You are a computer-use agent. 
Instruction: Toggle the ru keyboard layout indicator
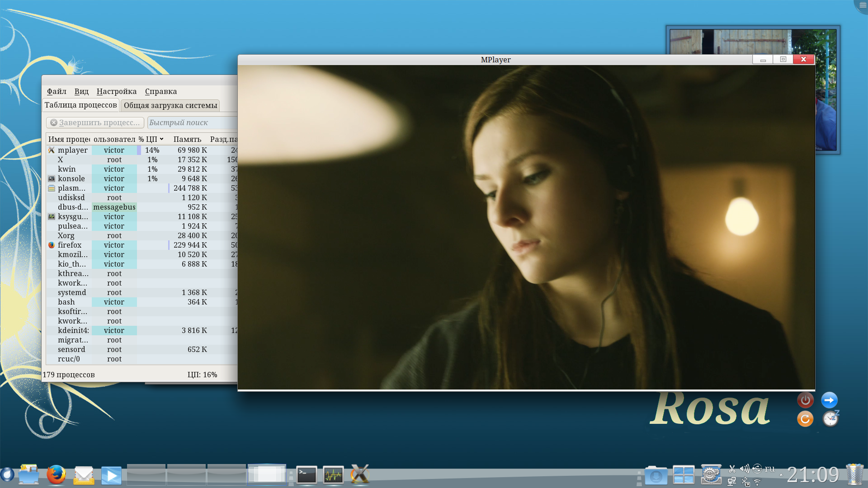point(769,469)
